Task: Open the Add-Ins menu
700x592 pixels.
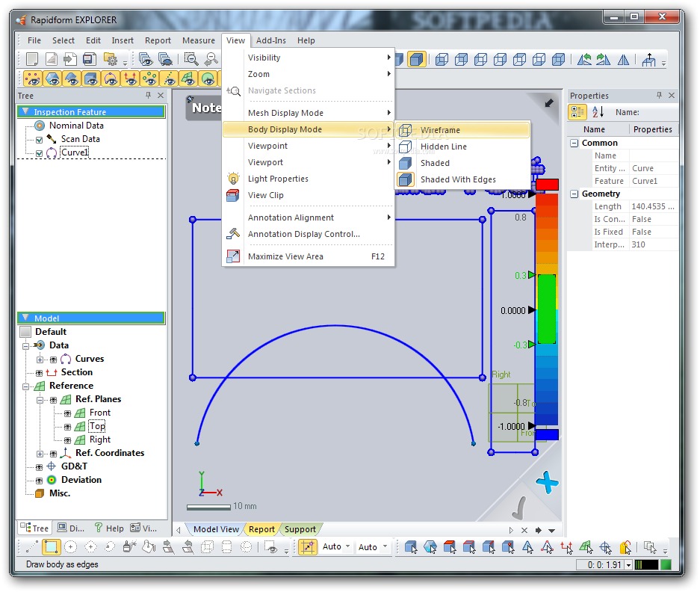Action: tap(271, 40)
